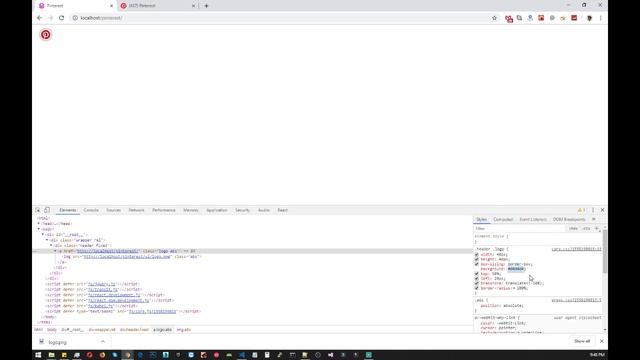Close the second Pinterest browser tab
640x360 pixels.
[x=193, y=6]
